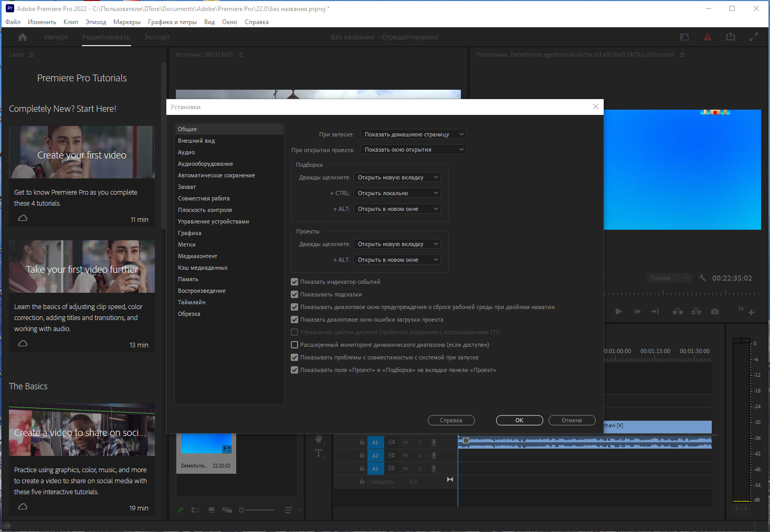Toggle Проект и Подборка fields checkbox
This screenshot has height=532, width=770.
[x=294, y=370]
